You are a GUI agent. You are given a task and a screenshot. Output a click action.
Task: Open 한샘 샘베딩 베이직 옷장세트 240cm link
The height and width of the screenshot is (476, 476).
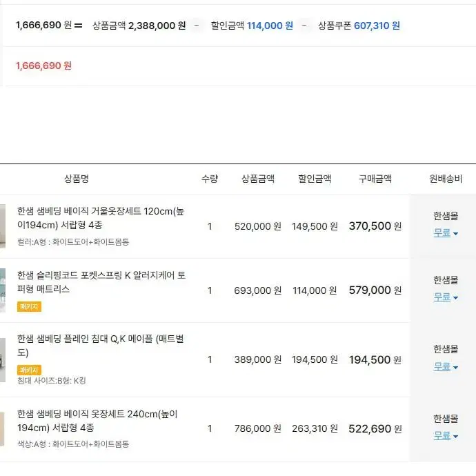pos(97,421)
